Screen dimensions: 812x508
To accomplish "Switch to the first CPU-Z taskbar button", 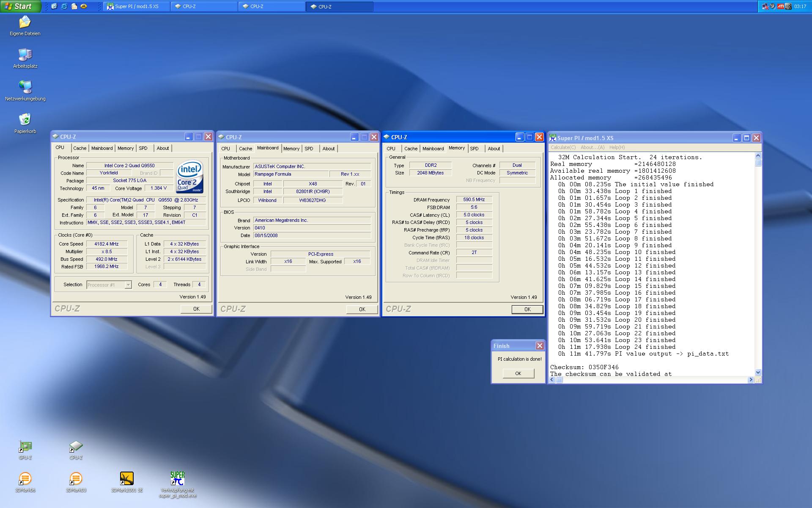I will [x=204, y=6].
